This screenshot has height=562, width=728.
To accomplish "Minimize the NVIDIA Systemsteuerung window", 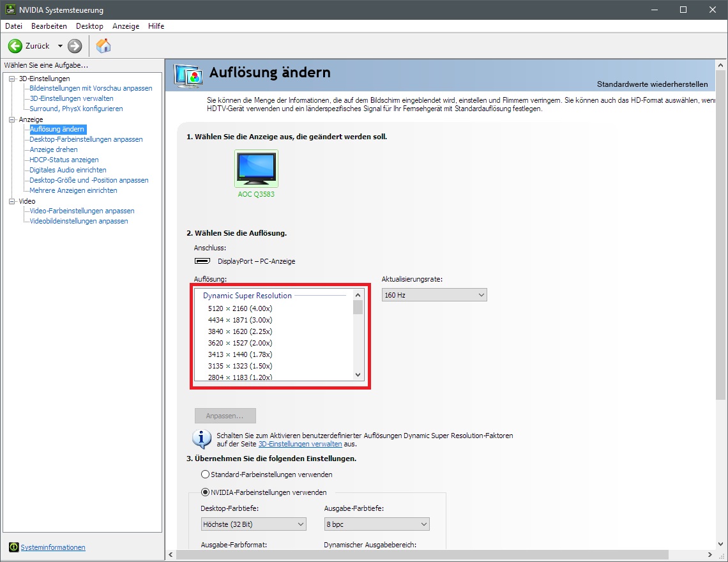I will (655, 10).
